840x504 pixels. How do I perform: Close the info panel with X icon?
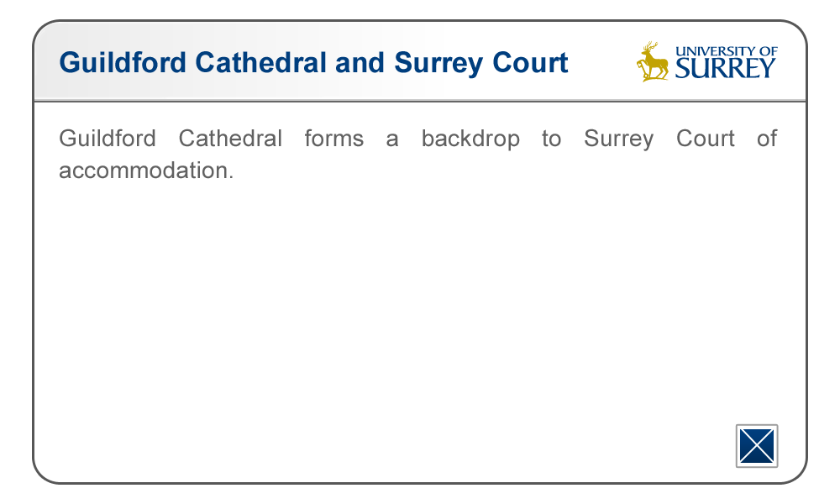pyautogui.click(x=757, y=445)
